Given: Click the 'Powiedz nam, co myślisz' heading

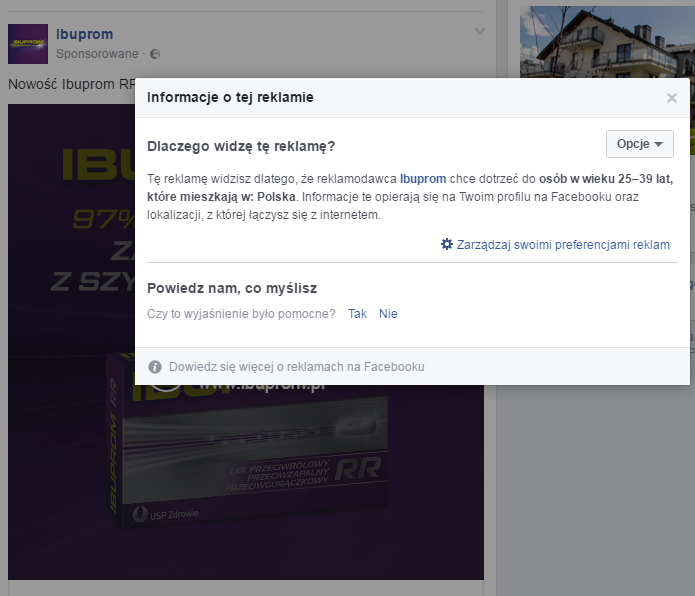Looking at the screenshot, I should [x=232, y=288].
